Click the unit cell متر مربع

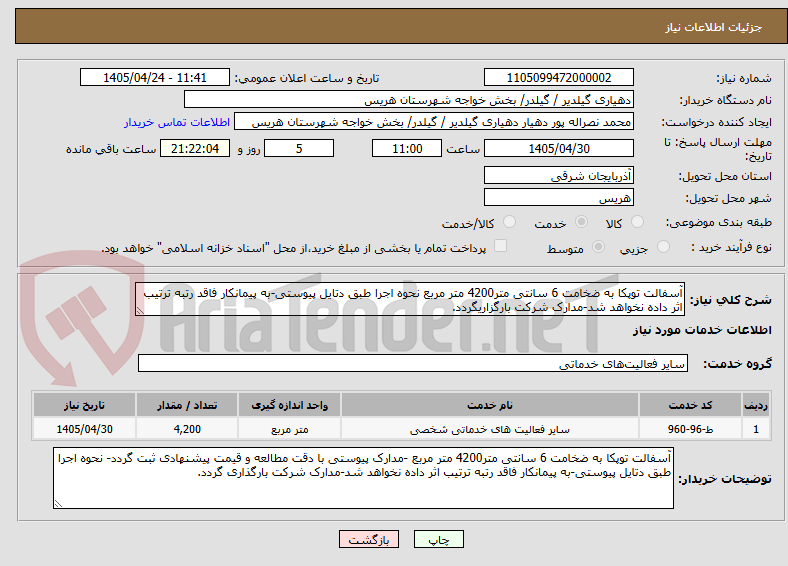point(289,429)
